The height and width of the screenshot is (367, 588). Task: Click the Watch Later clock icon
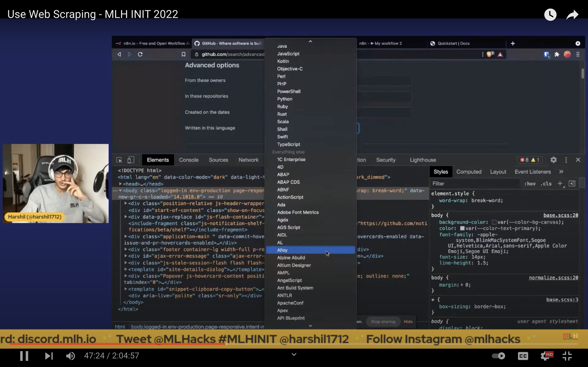pos(550,14)
